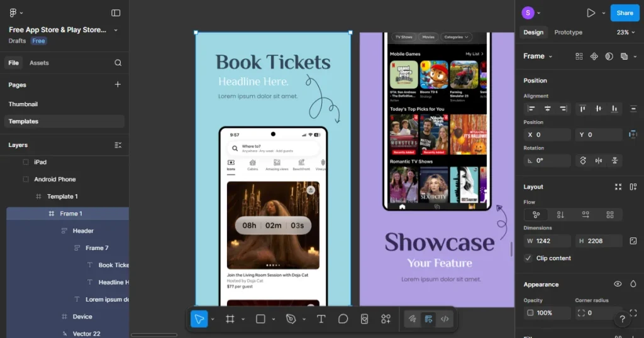The width and height of the screenshot is (644, 338).
Task: Select the Frame 1 layer
Action: click(68, 214)
